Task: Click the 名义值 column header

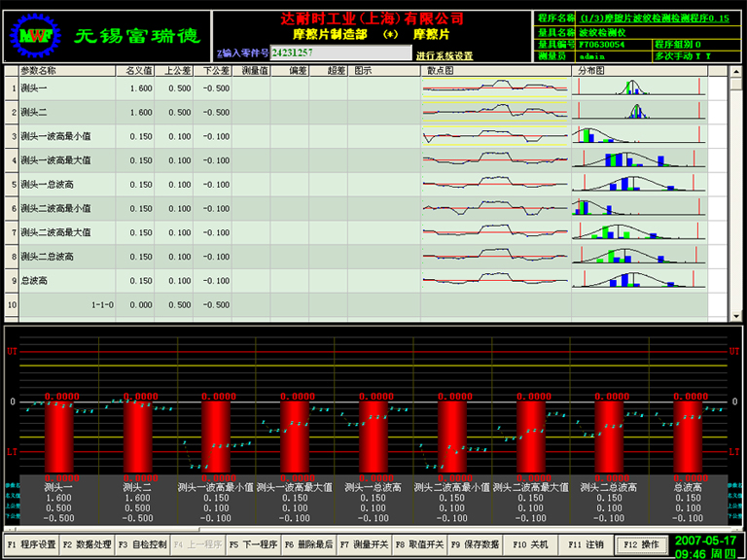Action: pos(134,71)
